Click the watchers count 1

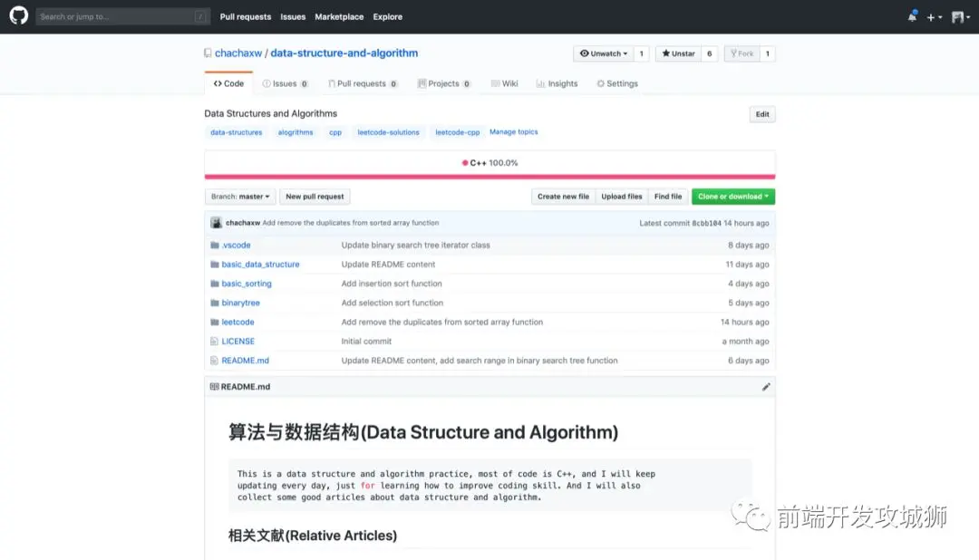641,53
